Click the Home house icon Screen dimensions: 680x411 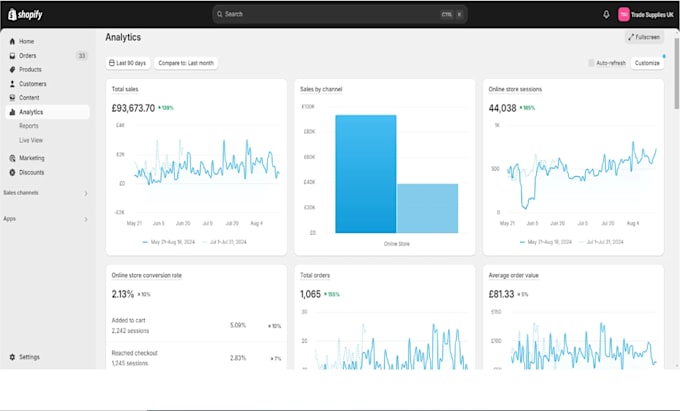click(x=12, y=42)
